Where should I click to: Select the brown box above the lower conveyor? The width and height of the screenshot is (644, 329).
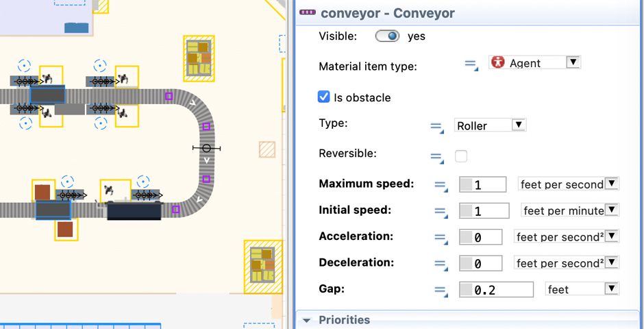coord(42,193)
